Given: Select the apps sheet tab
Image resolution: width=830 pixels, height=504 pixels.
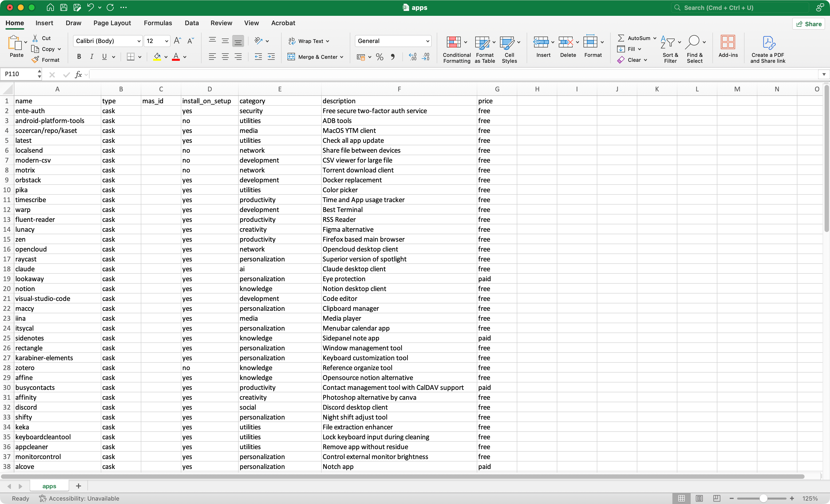Looking at the screenshot, I should pyautogui.click(x=49, y=486).
